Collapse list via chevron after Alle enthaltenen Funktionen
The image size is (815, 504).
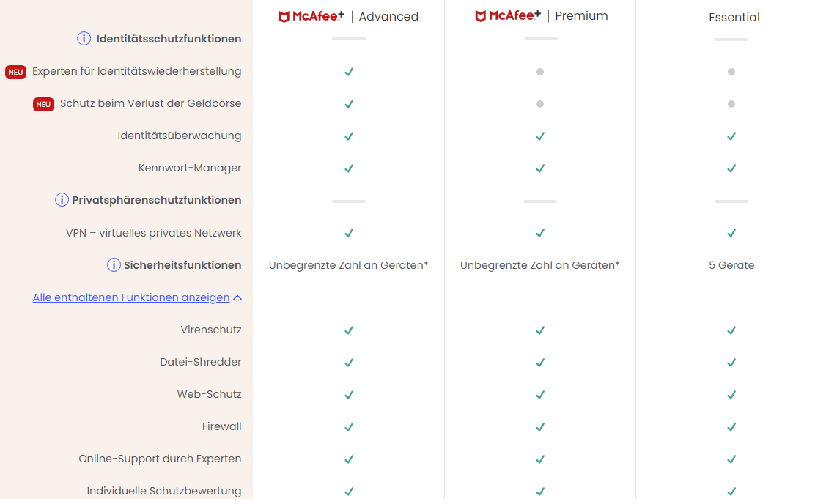[x=237, y=298]
